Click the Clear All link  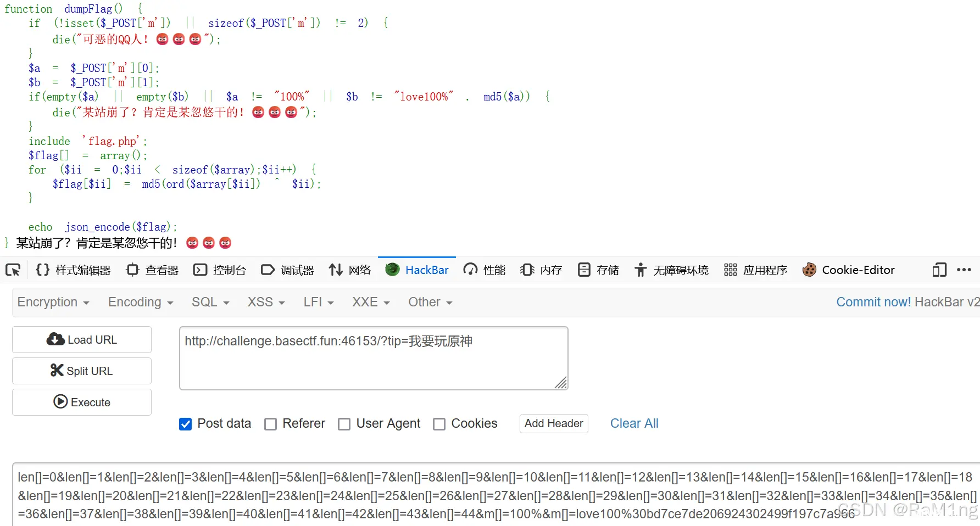[634, 423]
